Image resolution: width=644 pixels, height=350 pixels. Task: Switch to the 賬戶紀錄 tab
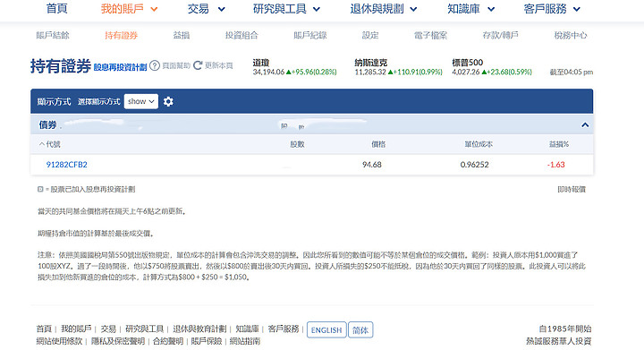(x=310, y=35)
